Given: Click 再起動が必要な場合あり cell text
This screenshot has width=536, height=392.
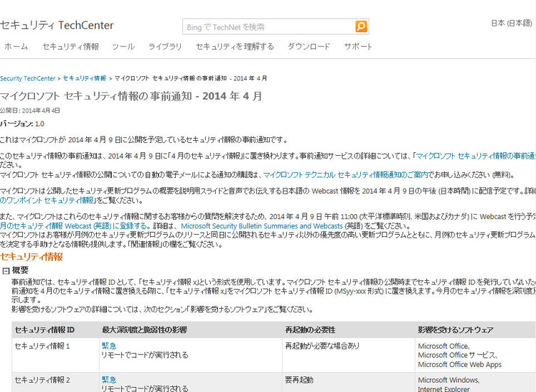Looking at the screenshot, I should [322, 346].
